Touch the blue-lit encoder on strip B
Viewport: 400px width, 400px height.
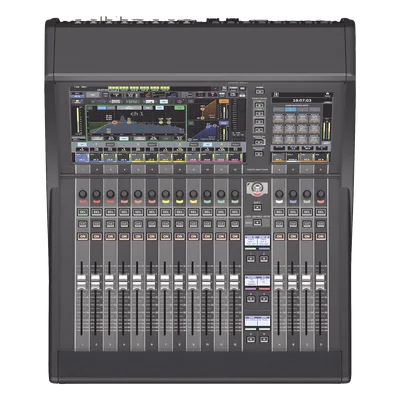coord(293,194)
